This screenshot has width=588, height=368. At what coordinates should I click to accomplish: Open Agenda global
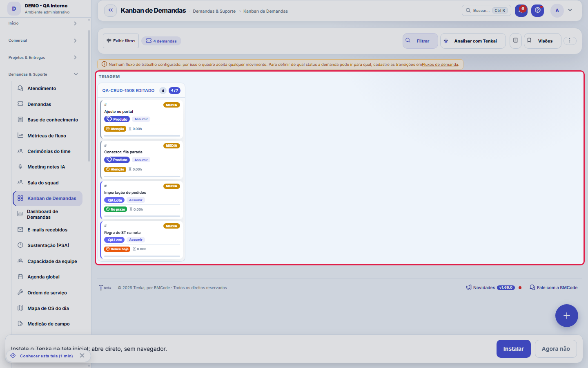pos(47,277)
